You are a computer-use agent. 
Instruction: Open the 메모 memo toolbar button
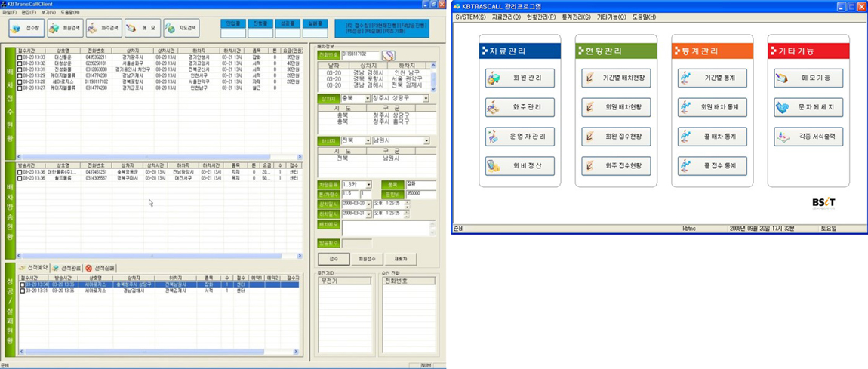[142, 28]
